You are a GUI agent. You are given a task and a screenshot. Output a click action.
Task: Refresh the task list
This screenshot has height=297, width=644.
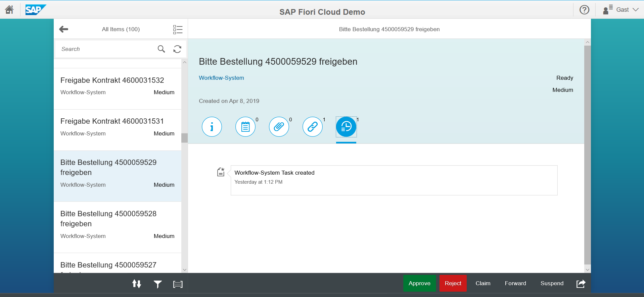177,49
